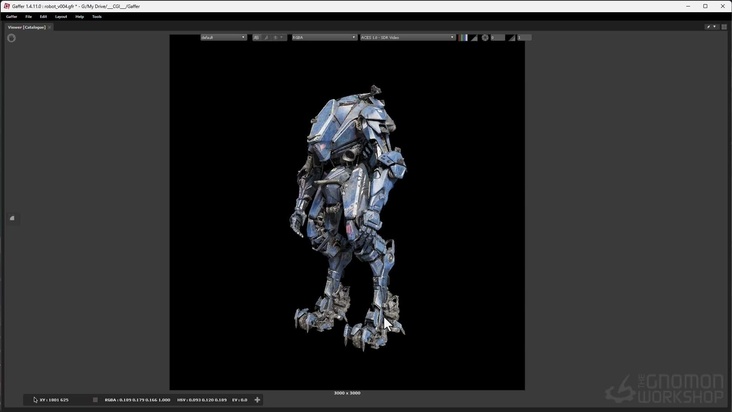This screenshot has height=412, width=732.
Task: Click the exposure value field showing 0
Action: [497, 37]
